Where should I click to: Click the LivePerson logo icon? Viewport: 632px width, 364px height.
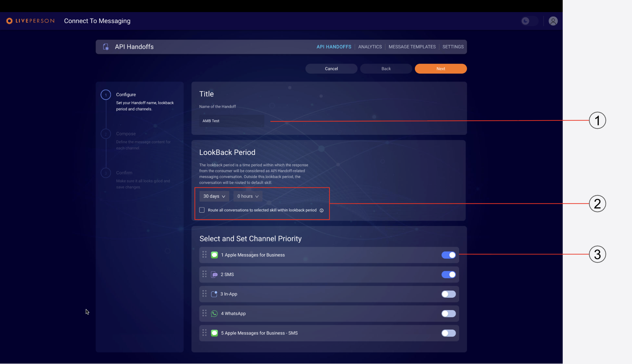[9, 21]
